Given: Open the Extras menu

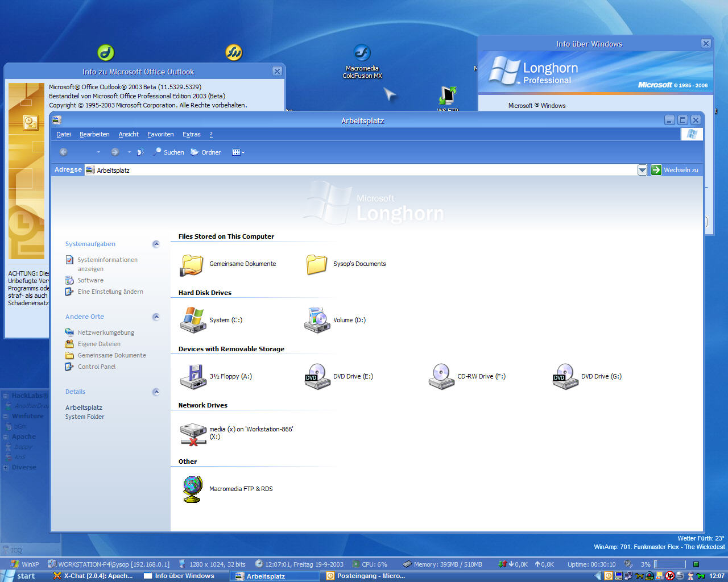Looking at the screenshot, I should pos(191,135).
